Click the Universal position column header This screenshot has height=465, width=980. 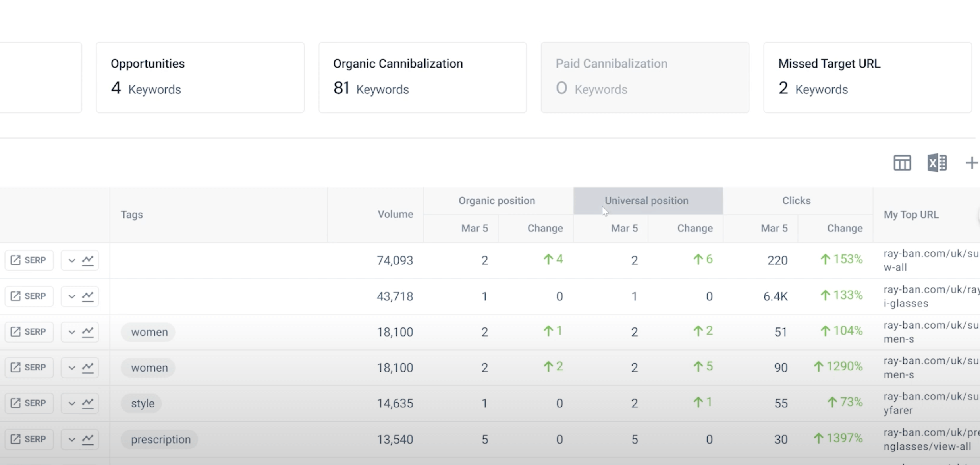(646, 201)
